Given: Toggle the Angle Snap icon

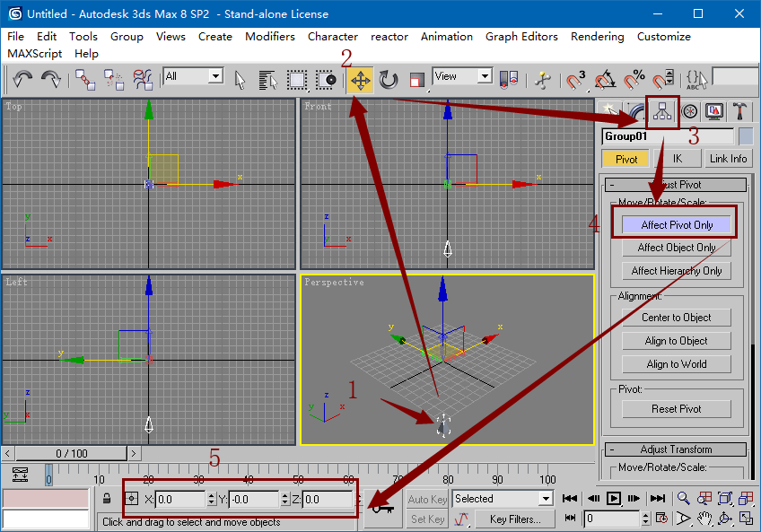Looking at the screenshot, I should (x=605, y=80).
